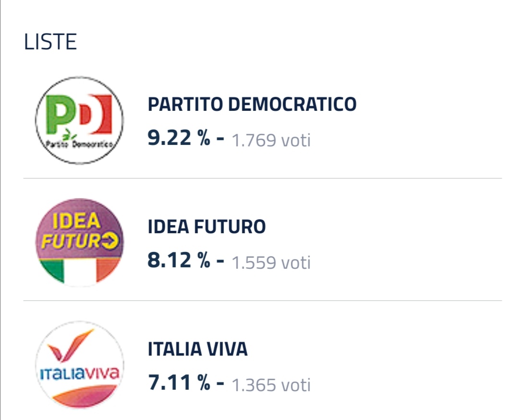Screen dimensions: 519x420
Task: Click the LISTE section heading
Action: 50,42
